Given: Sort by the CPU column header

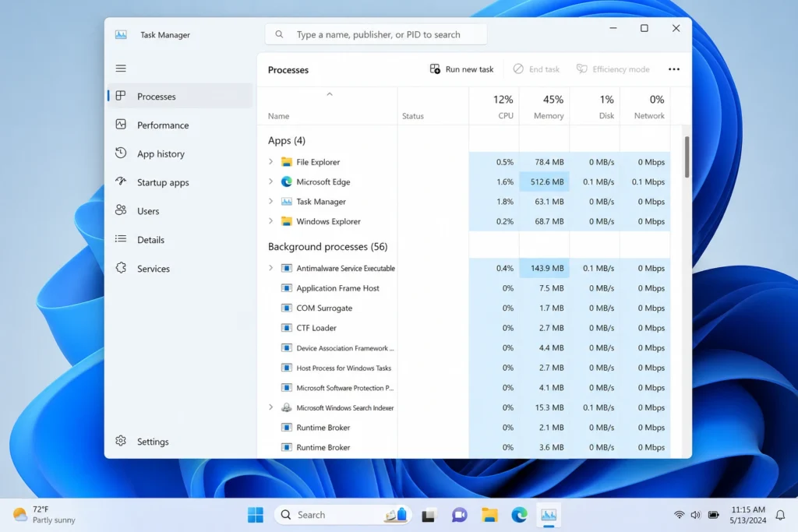Looking at the screenshot, I should [x=493, y=106].
